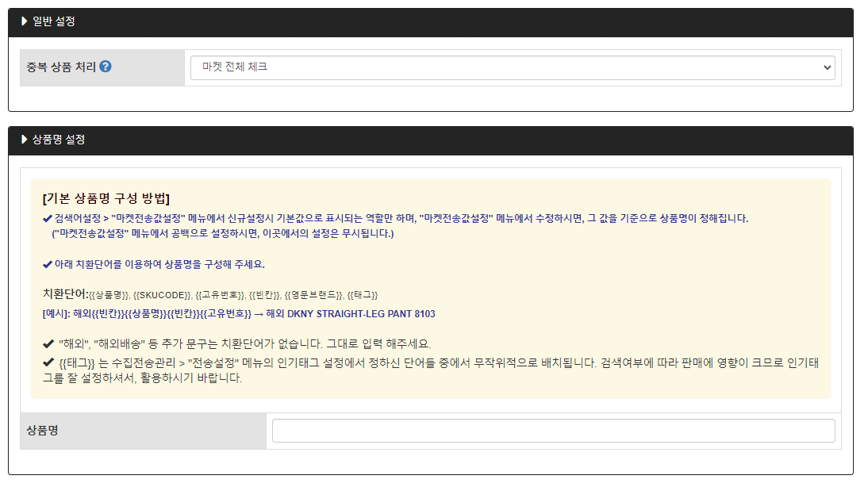Click the blue checkmark before 아래 치환단어를 line
Screen dimensions: 868x483
(48, 264)
